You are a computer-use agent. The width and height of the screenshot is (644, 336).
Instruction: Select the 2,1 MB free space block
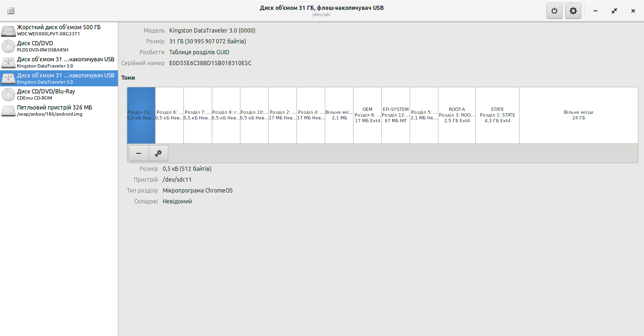coord(339,115)
